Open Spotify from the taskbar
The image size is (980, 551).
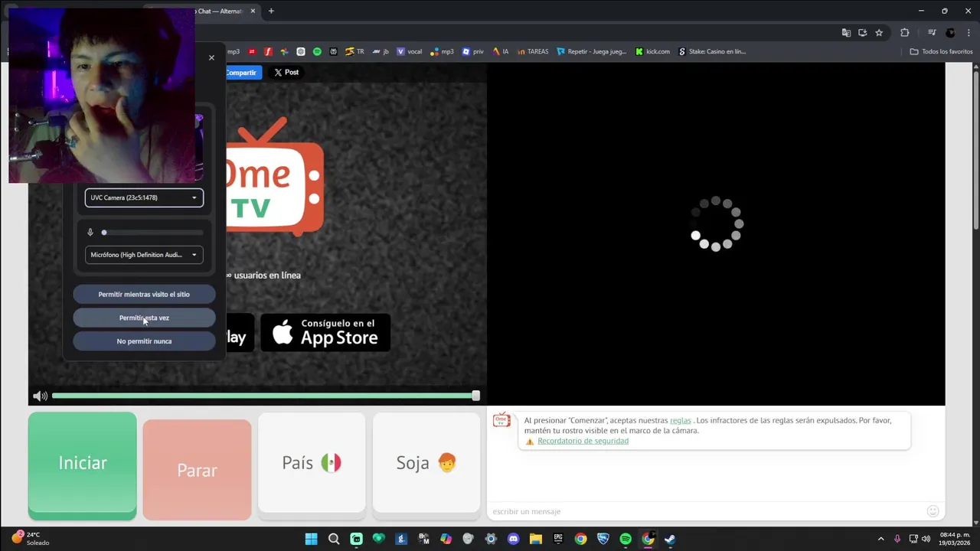(626, 539)
